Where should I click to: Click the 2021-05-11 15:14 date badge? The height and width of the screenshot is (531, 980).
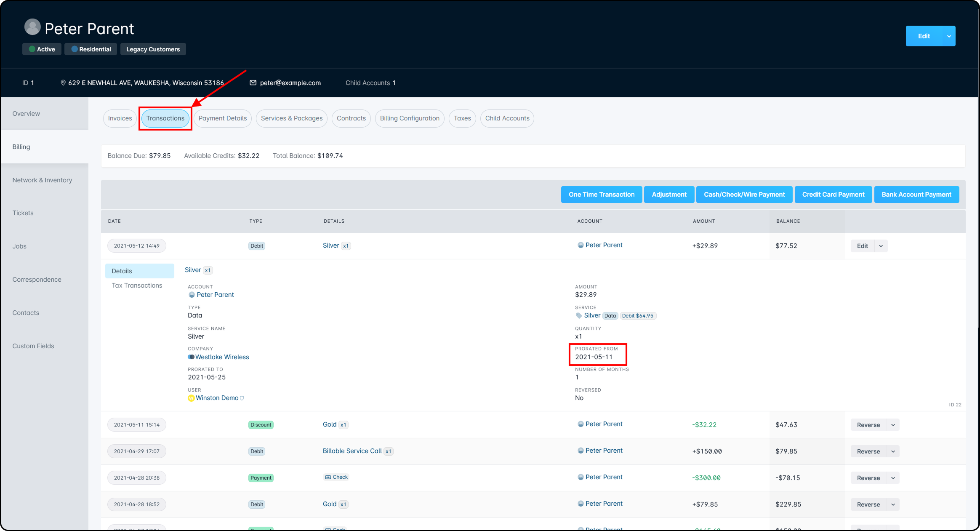(137, 425)
